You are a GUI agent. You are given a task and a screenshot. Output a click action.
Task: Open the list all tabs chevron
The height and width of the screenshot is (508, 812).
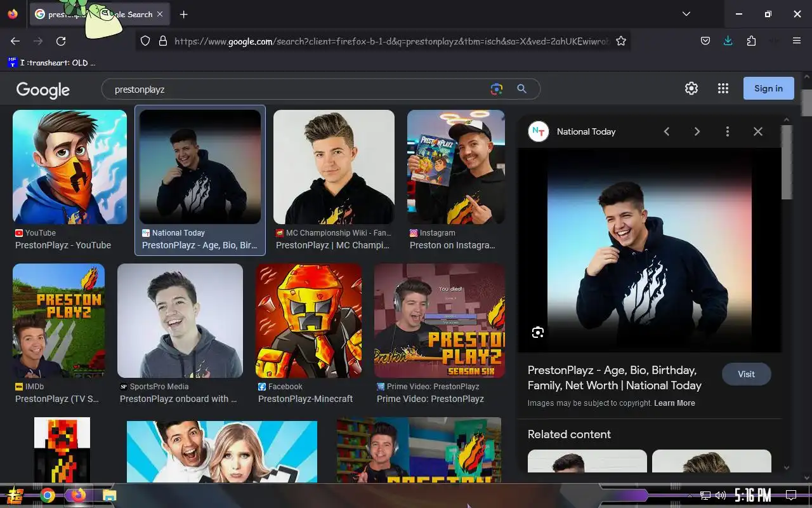tap(686, 14)
